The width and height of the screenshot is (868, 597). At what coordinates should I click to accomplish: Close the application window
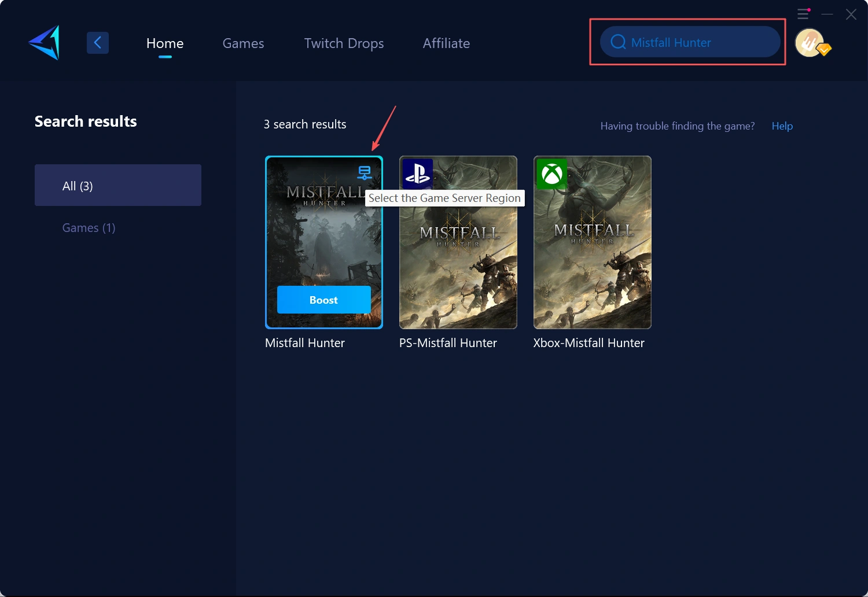click(x=851, y=14)
